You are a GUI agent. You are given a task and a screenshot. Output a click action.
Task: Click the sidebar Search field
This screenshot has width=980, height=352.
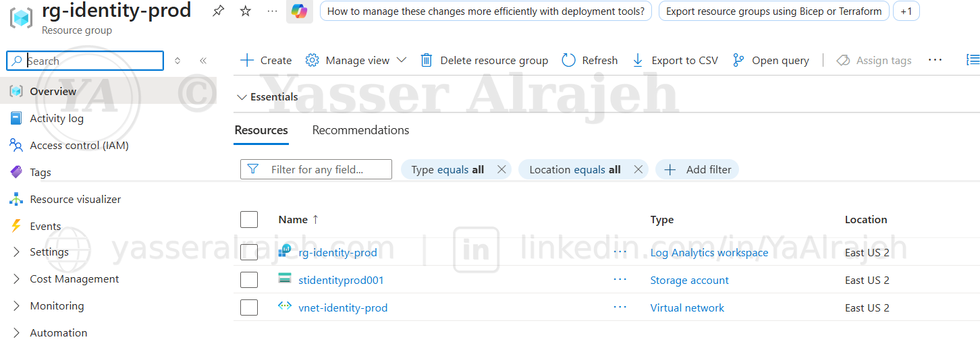[x=85, y=61]
